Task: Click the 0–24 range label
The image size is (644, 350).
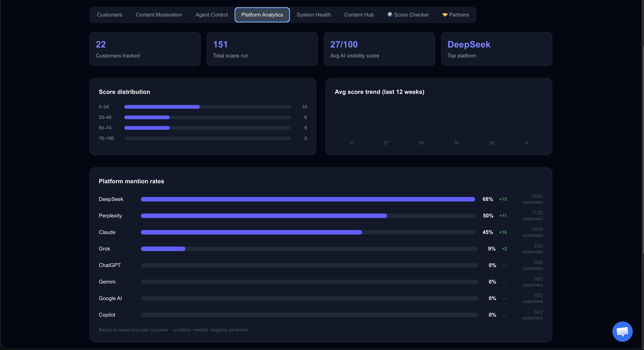Action: pos(104,107)
